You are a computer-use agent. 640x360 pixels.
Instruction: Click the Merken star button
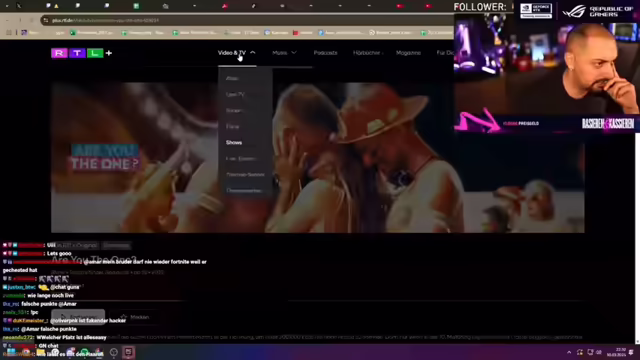(x=135, y=317)
